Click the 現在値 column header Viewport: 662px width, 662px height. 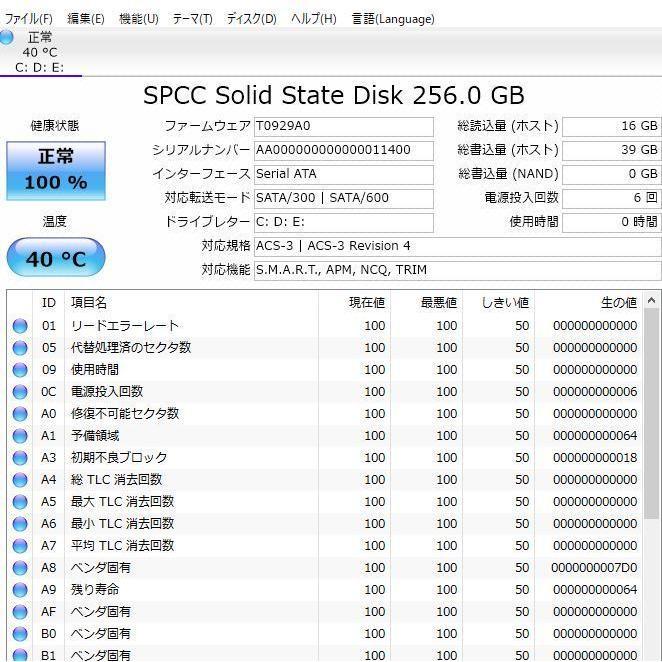point(367,303)
